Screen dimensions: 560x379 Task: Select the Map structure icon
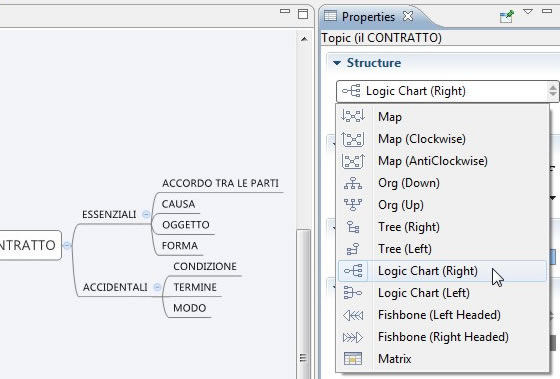353,116
